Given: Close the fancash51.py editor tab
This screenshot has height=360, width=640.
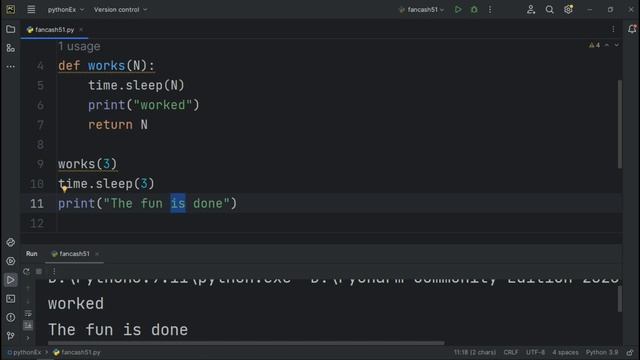Looking at the screenshot, I should (81, 29).
